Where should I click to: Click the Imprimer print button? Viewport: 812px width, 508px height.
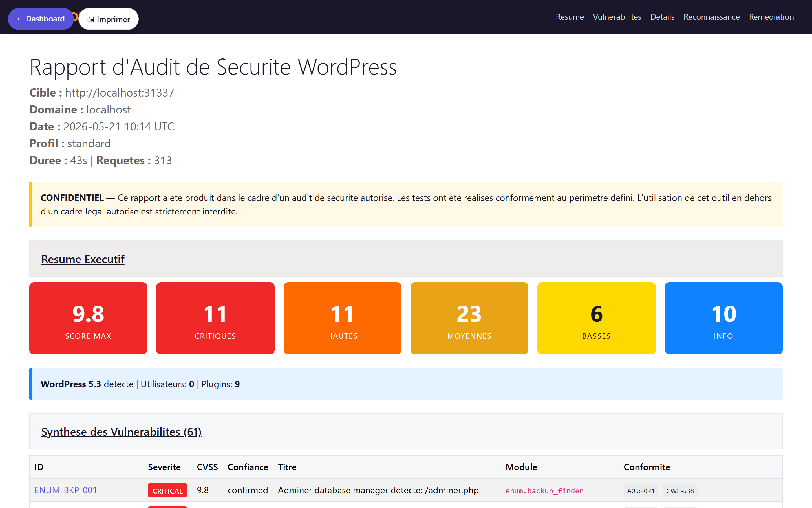108,19
